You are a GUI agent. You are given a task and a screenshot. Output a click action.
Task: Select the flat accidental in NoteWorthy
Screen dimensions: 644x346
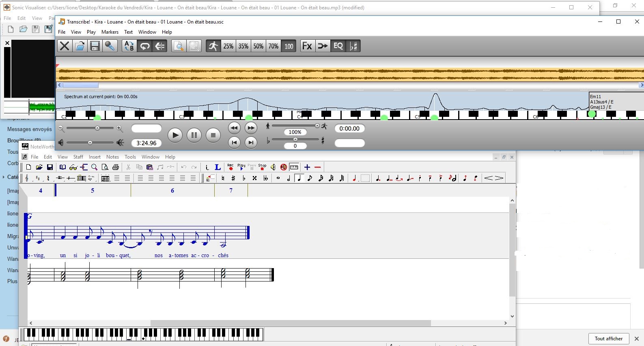244,178
